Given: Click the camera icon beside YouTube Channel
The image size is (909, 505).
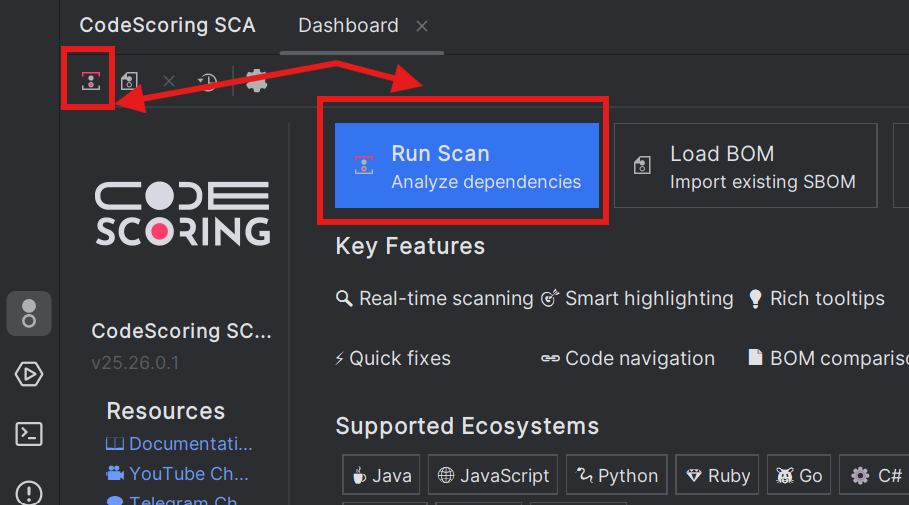Looking at the screenshot, I should [115, 474].
